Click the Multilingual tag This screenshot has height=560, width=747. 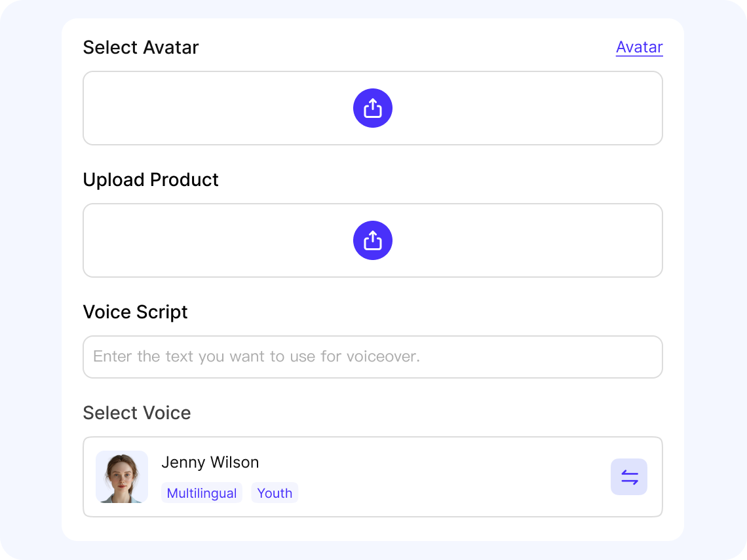coord(202,493)
